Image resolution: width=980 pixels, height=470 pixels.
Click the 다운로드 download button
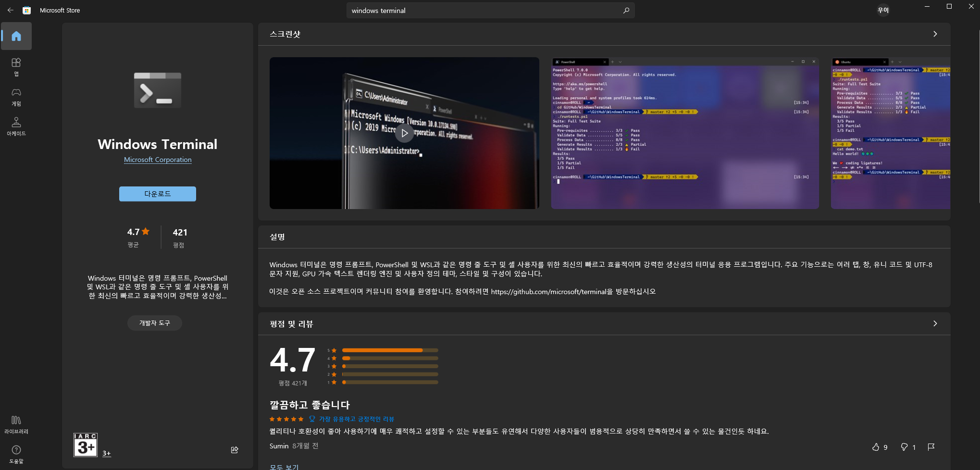[x=158, y=194]
